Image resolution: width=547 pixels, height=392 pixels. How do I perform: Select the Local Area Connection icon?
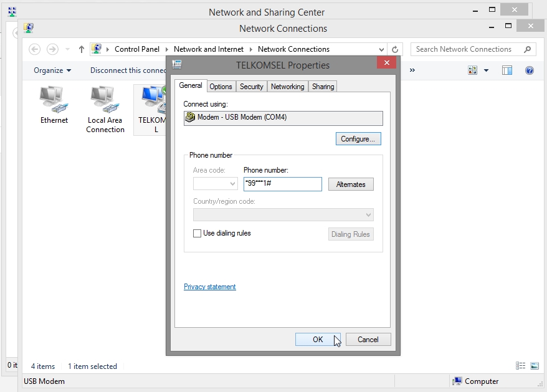coord(105,109)
